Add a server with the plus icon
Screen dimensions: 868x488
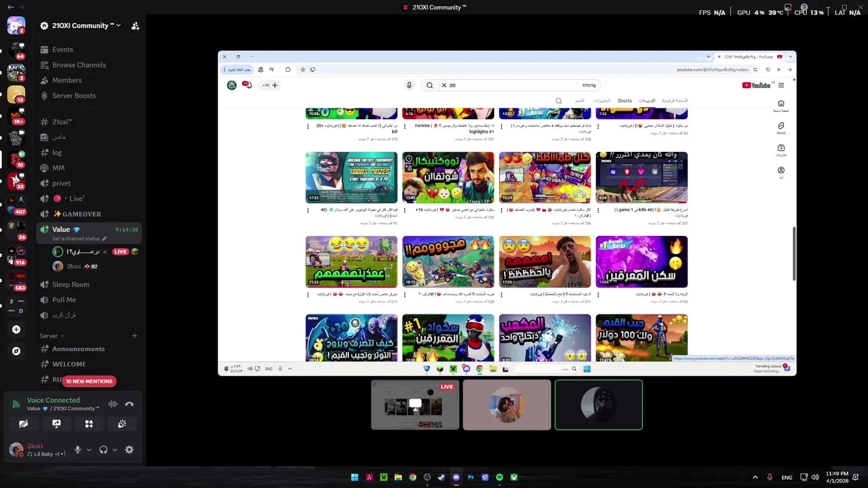pyautogui.click(x=16, y=329)
